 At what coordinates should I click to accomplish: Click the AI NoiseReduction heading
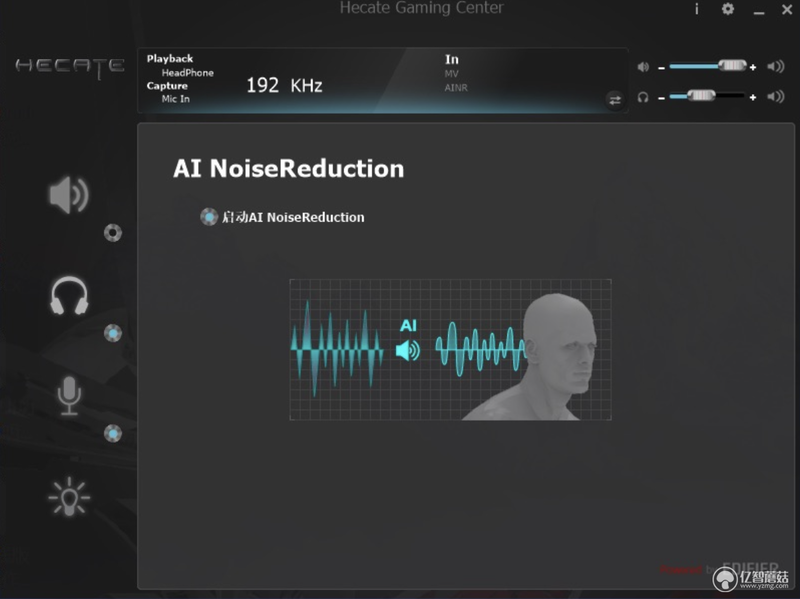click(288, 168)
